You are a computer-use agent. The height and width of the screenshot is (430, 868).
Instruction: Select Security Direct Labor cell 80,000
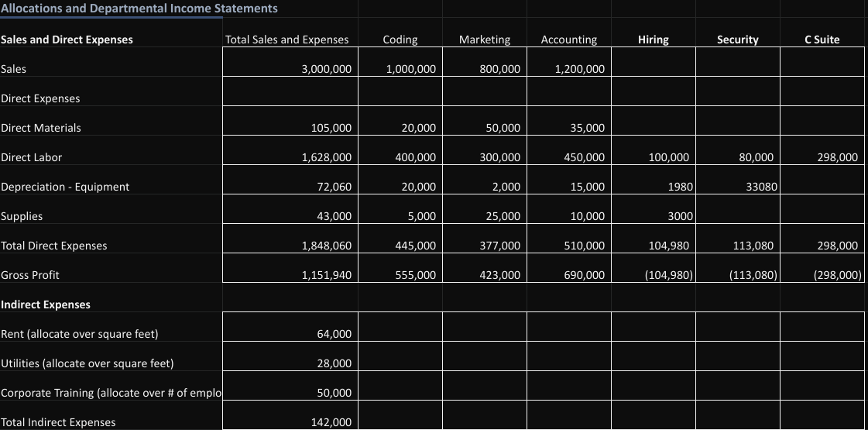point(738,150)
